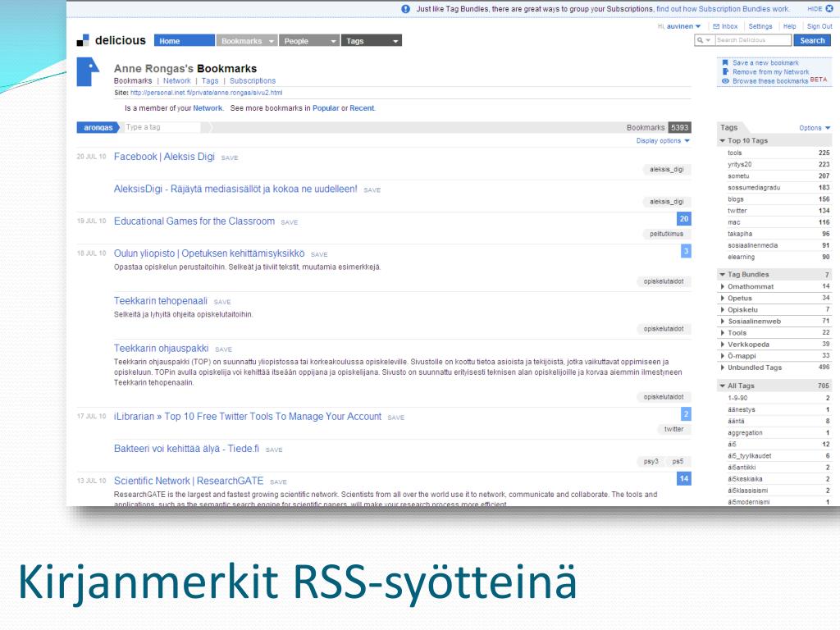Click Remove from my Network icon

point(725,72)
